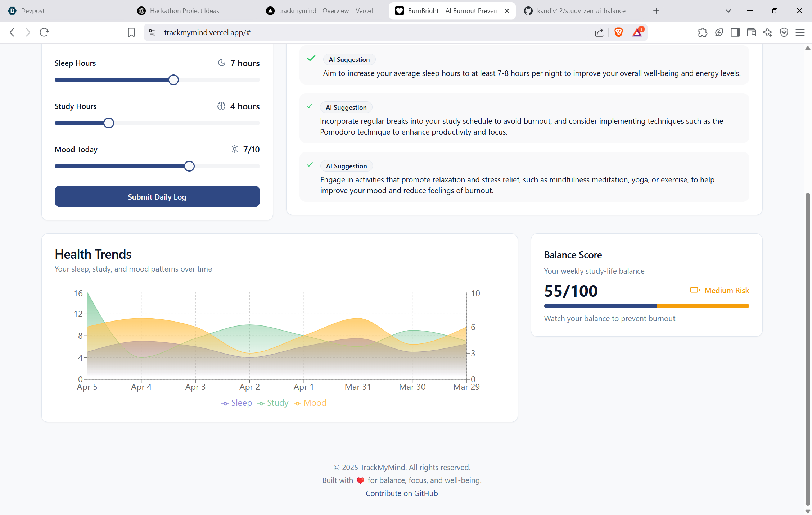Image resolution: width=812 pixels, height=515 pixels.
Task: Click the Brave Shields lion icon
Action: pos(618,32)
